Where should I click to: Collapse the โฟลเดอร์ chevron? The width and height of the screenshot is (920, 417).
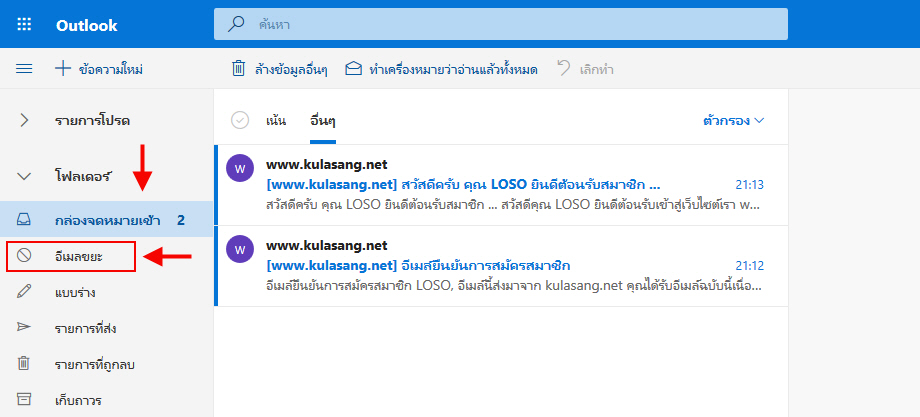coord(24,176)
